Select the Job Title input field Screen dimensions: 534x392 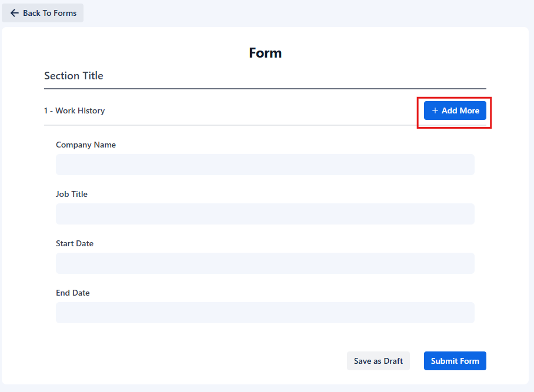(265, 214)
